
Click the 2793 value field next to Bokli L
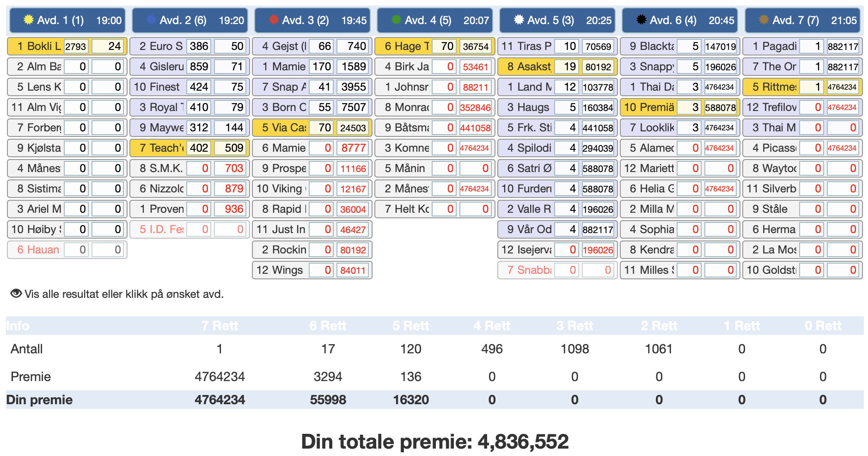[76, 46]
